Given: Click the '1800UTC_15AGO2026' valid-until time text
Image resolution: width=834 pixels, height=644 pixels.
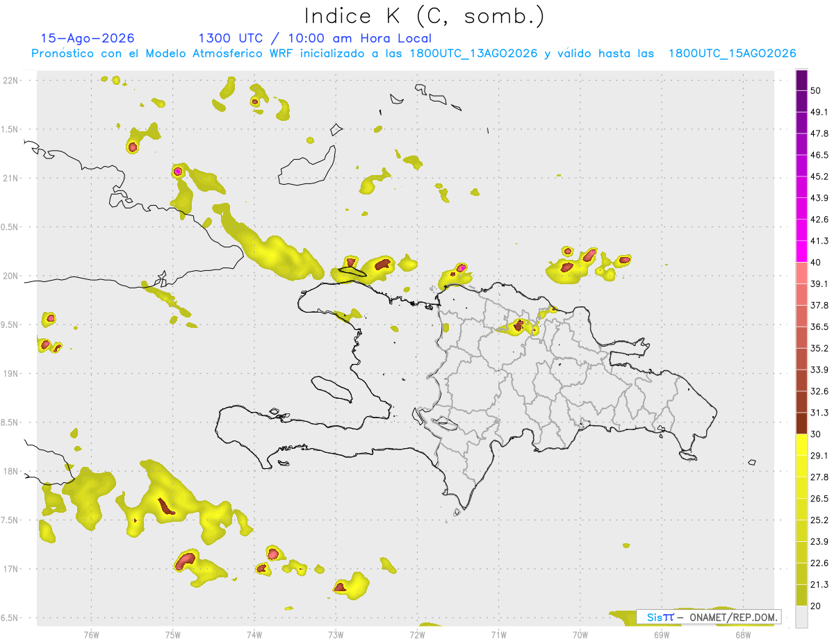Looking at the screenshot, I should [732, 53].
